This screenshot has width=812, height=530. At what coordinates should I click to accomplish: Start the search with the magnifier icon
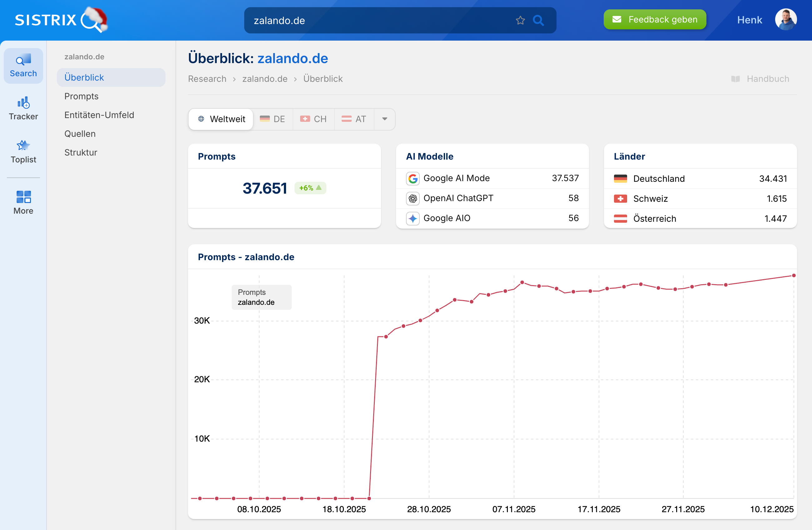538,20
